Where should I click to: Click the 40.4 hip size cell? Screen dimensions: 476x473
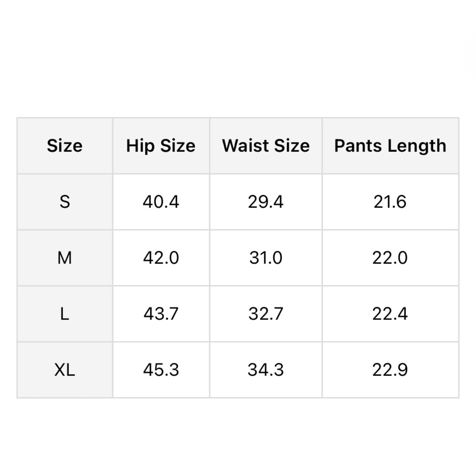point(161,202)
